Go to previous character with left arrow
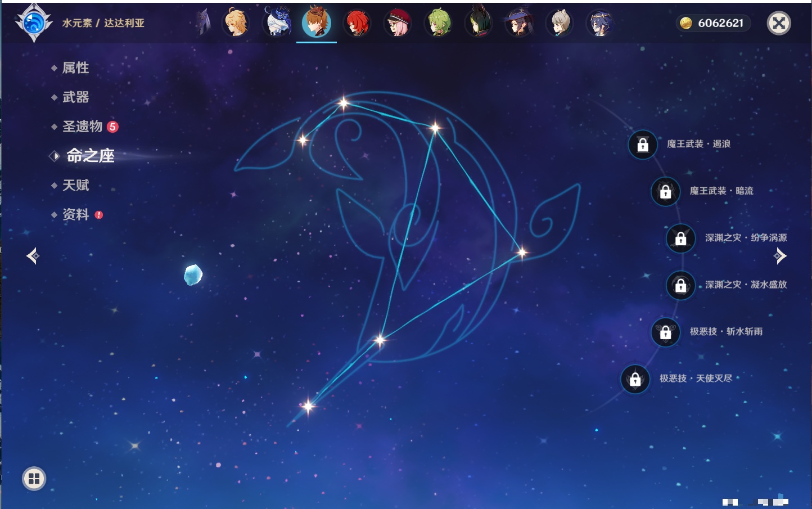The width and height of the screenshot is (812, 509). 33,256
